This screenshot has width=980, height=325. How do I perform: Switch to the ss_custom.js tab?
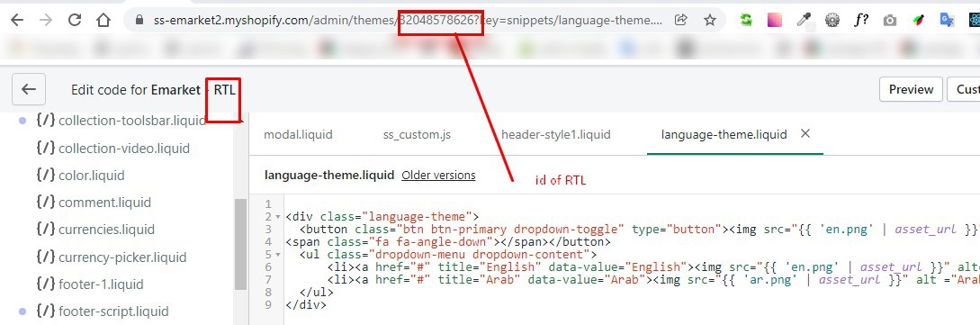click(x=417, y=134)
